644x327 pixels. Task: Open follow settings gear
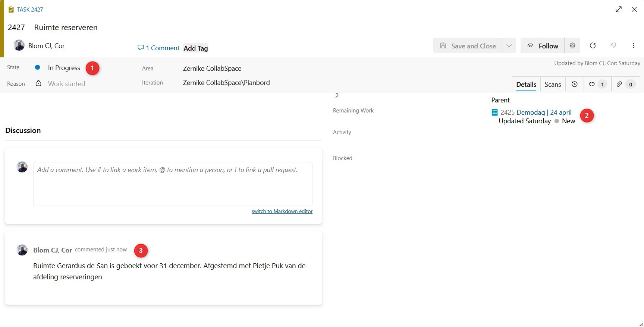[572, 46]
